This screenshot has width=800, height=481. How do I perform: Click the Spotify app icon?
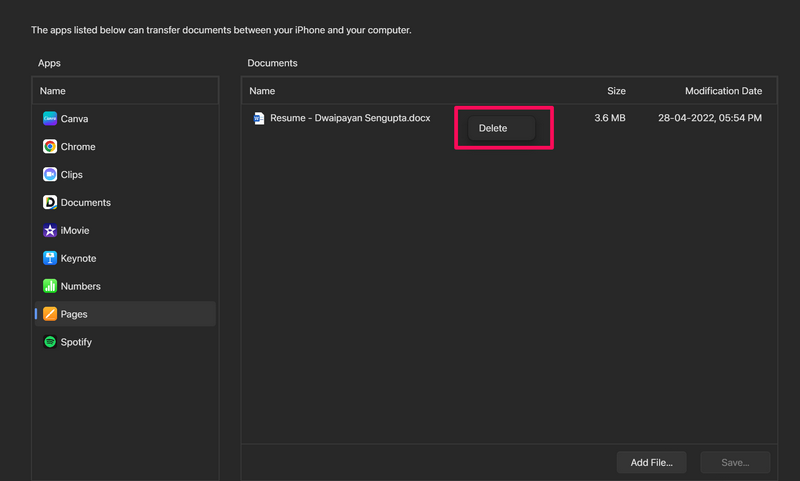coord(50,342)
